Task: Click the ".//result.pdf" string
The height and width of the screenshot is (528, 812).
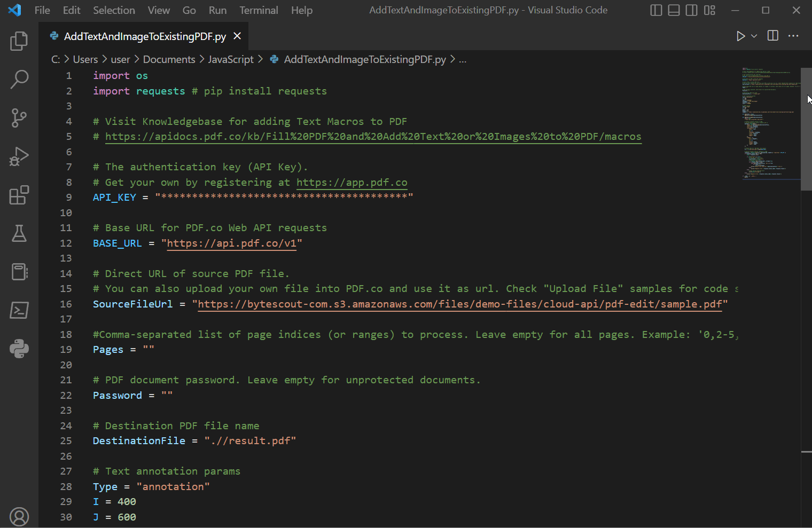Action: (250, 441)
